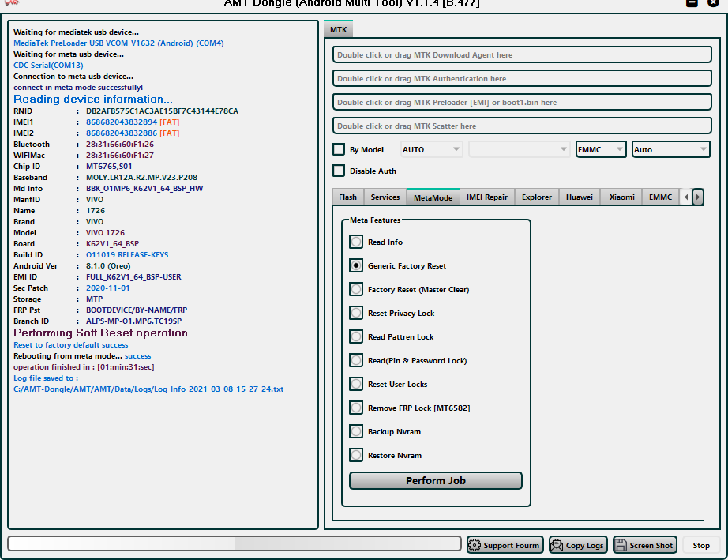Click the Chip ID value MT6765,S01
728x560 pixels.
coord(109,166)
